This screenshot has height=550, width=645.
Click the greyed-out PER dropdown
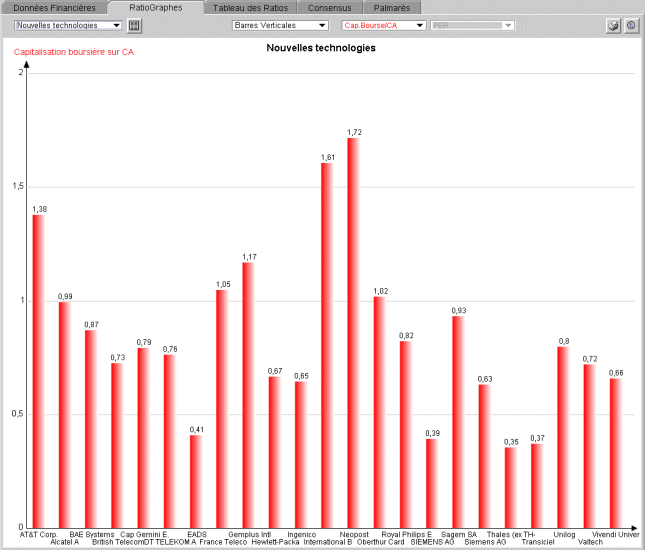(473, 25)
